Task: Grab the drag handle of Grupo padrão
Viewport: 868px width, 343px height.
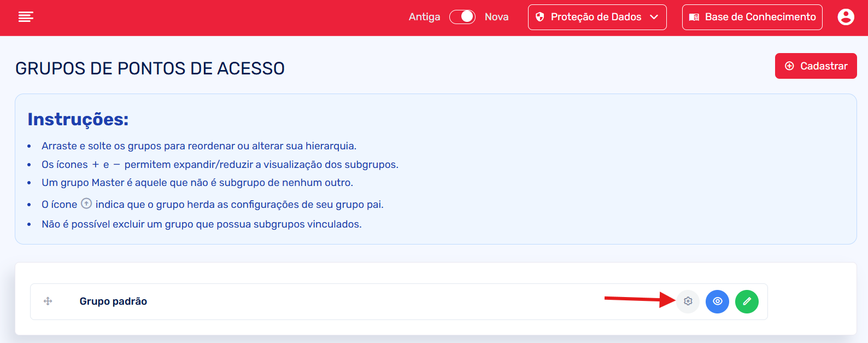Action: click(48, 301)
